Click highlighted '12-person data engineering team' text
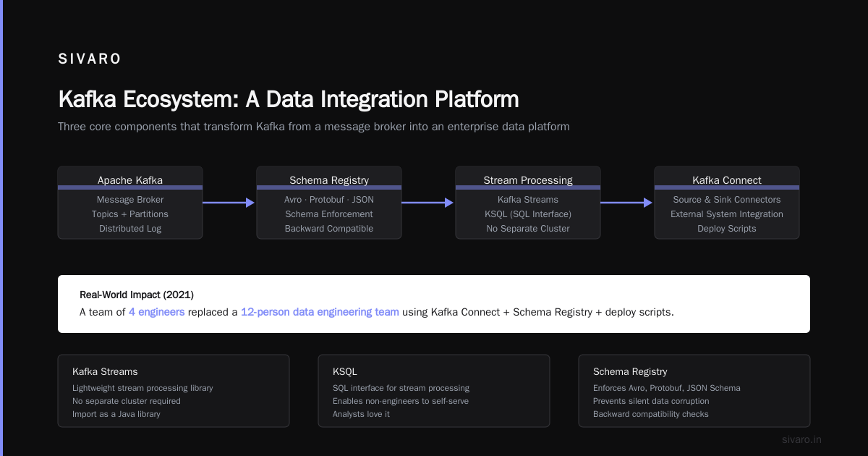868x456 pixels. [320, 313]
